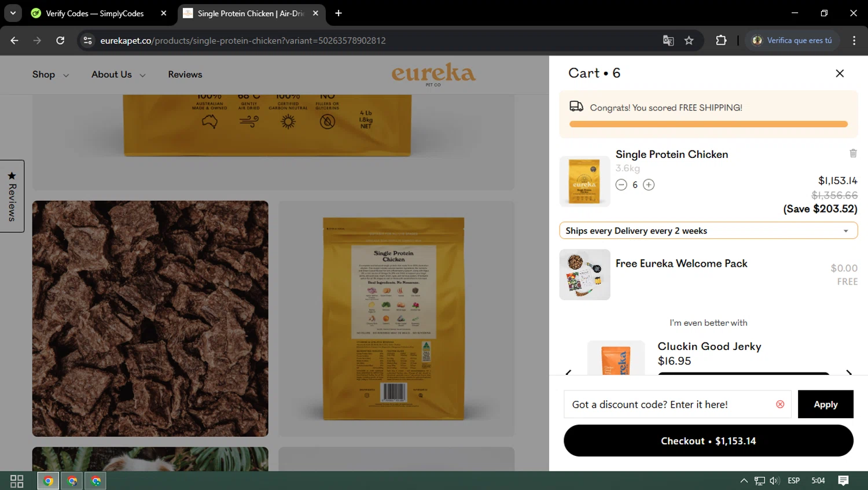View site information icon
Screen dimensions: 868x490
tap(87, 40)
